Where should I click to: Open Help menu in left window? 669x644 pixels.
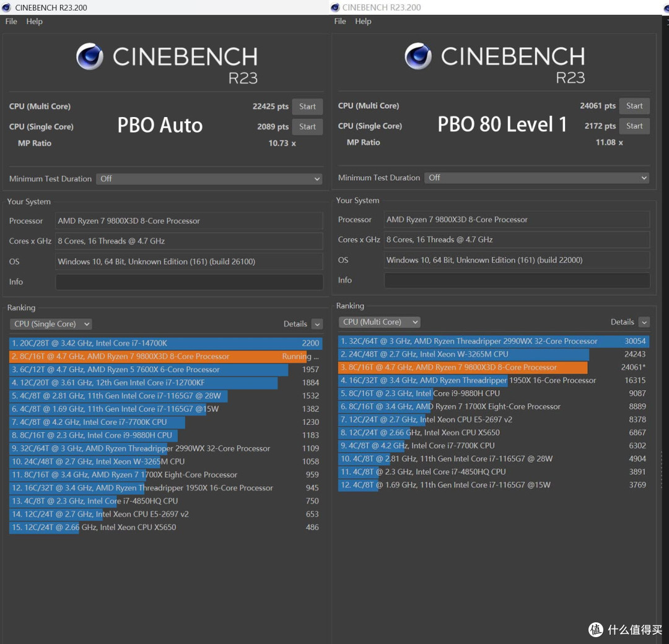click(34, 21)
